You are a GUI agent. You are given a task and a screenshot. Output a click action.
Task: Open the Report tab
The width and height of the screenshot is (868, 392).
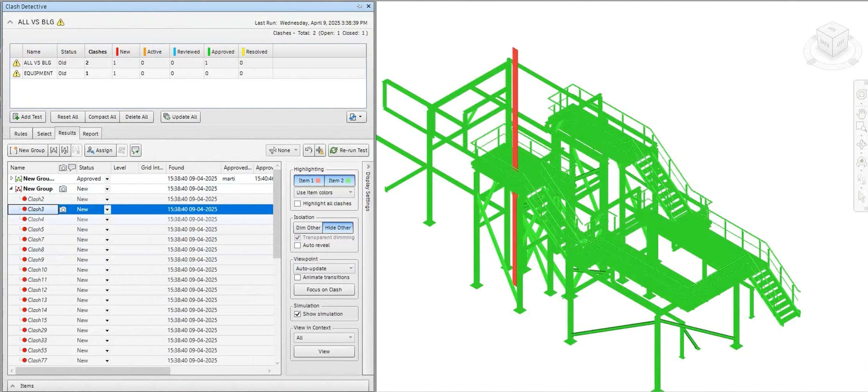coord(90,134)
